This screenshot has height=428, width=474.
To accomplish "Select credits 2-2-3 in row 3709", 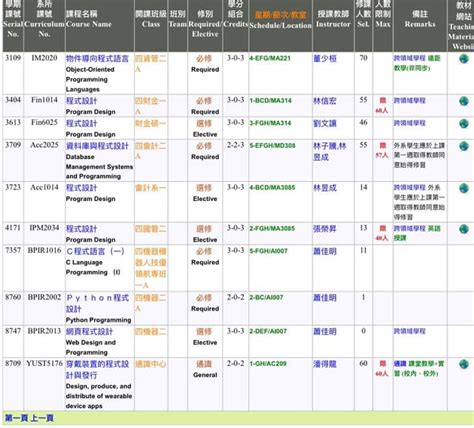I will [235, 145].
